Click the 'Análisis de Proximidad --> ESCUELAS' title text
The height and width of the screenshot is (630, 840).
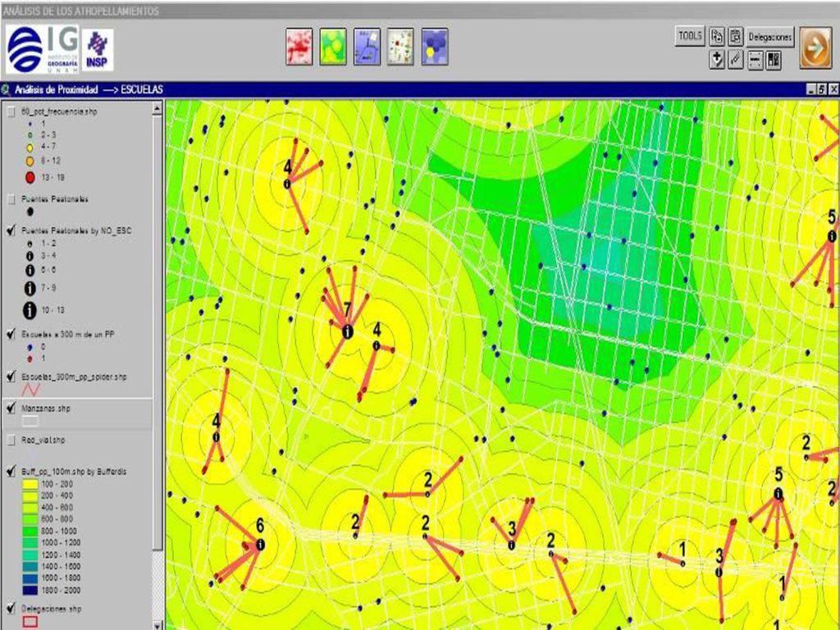89,89
